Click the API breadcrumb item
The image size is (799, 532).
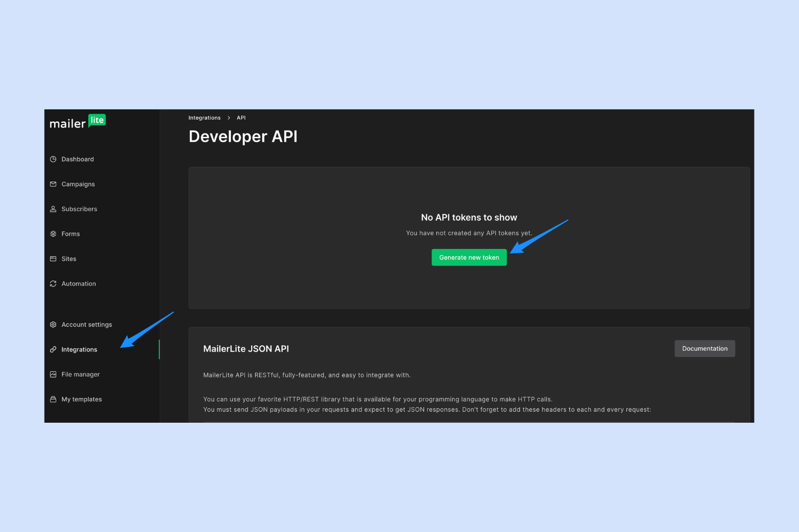(241, 118)
